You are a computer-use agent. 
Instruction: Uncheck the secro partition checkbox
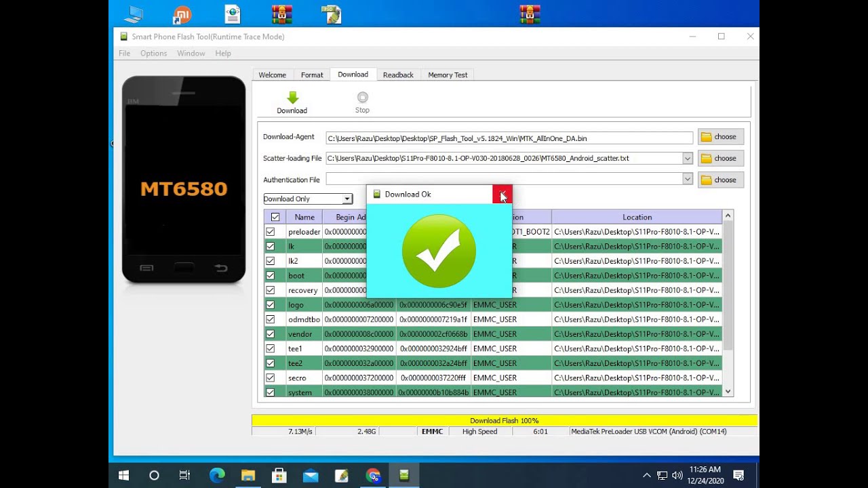tap(270, 378)
